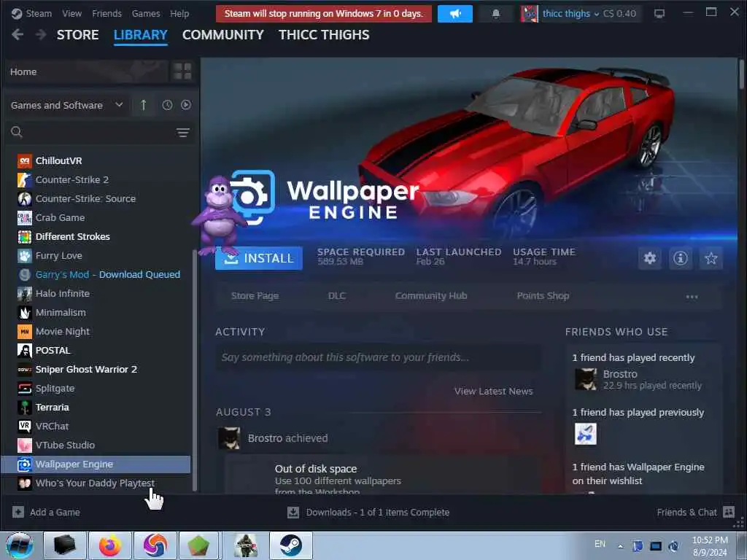The image size is (747, 560).
Task: Switch to Big Picture mode icon
Action: click(659, 14)
